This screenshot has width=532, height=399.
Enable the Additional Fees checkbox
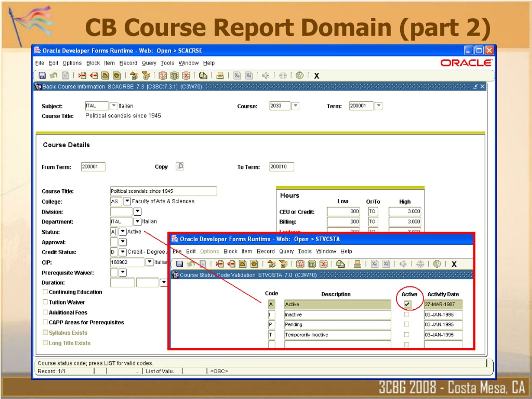[45, 312]
